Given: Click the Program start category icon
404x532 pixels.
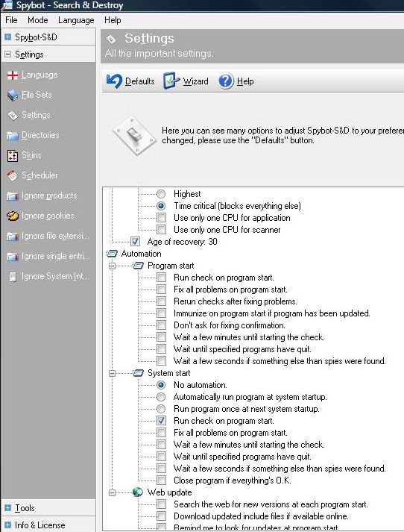Looking at the screenshot, I should [x=139, y=266].
